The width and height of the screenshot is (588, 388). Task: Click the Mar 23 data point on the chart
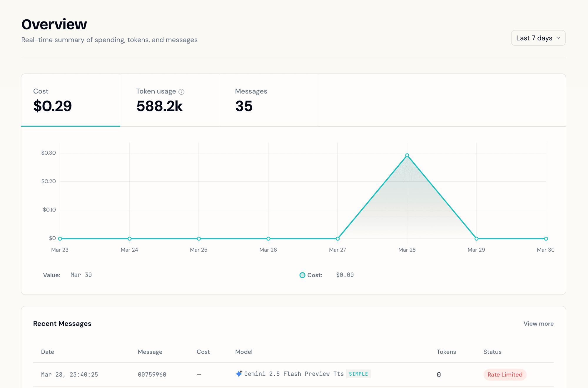click(x=60, y=238)
